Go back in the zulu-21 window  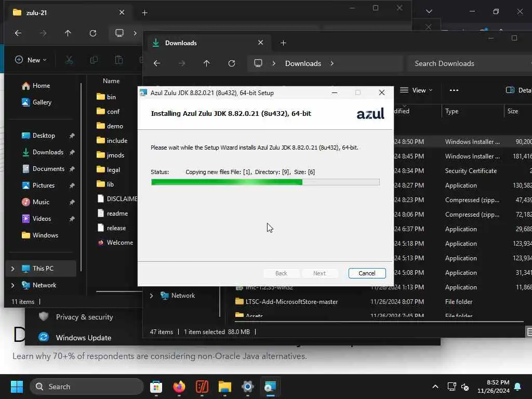18,33
